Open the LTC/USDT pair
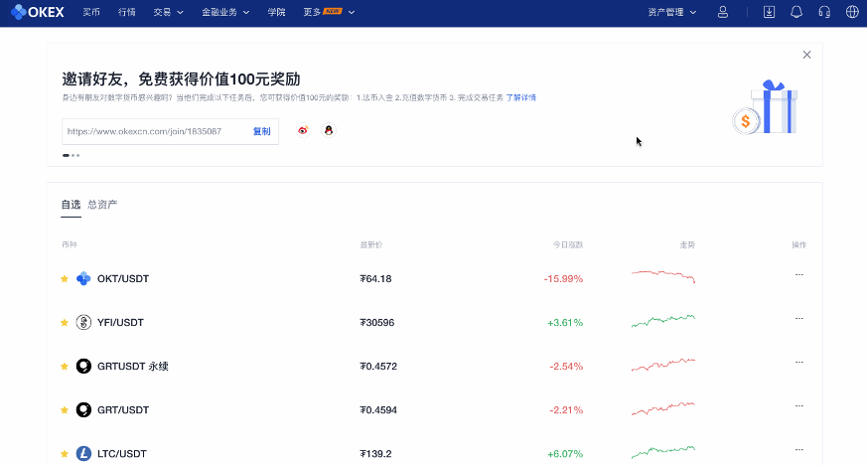868x465 pixels. point(122,453)
